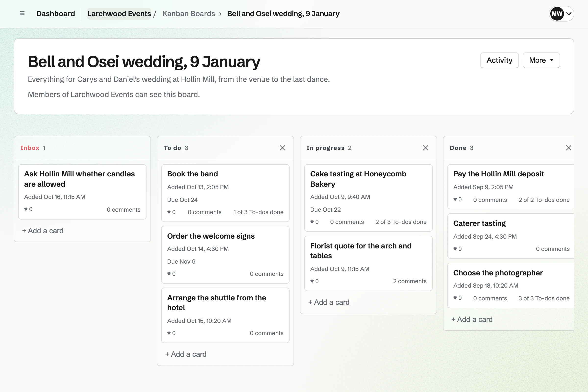
Task: Click the board description about Carys and Daniel
Action: (x=179, y=79)
